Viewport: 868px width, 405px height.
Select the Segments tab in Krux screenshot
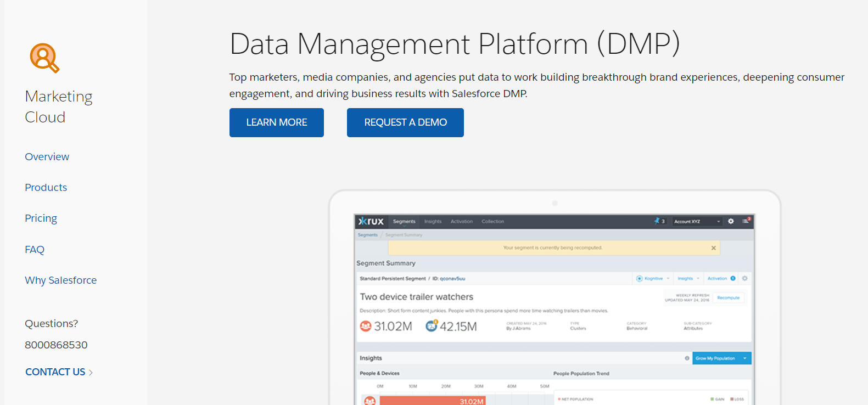404,222
